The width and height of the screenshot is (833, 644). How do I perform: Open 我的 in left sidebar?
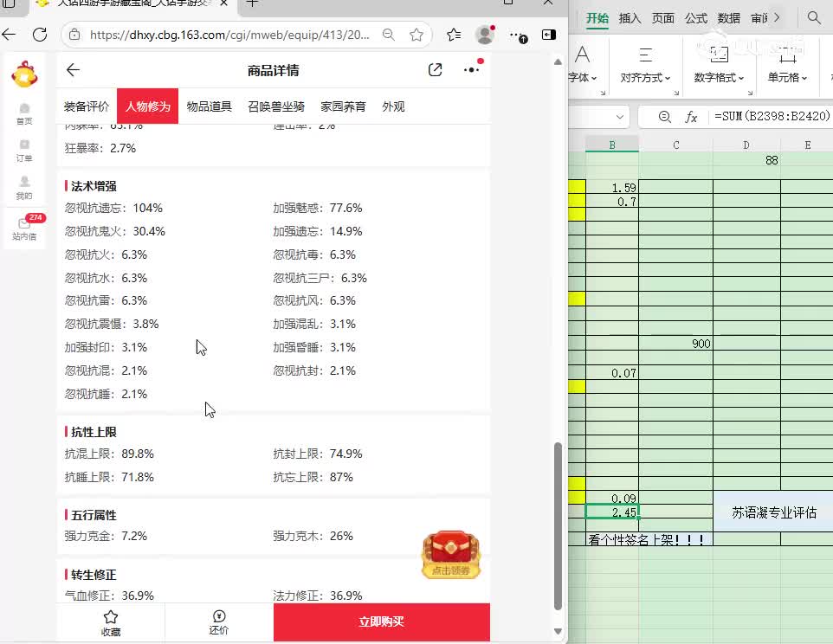coord(24,189)
